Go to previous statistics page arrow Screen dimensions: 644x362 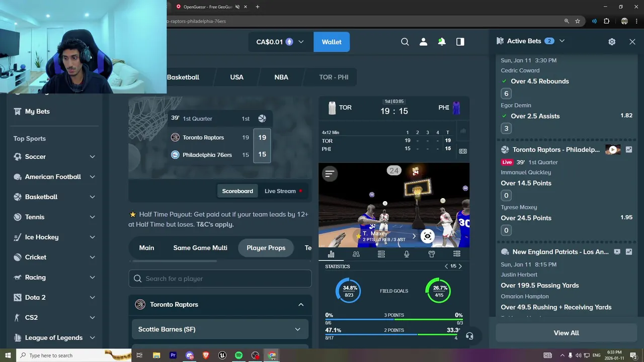(446, 266)
